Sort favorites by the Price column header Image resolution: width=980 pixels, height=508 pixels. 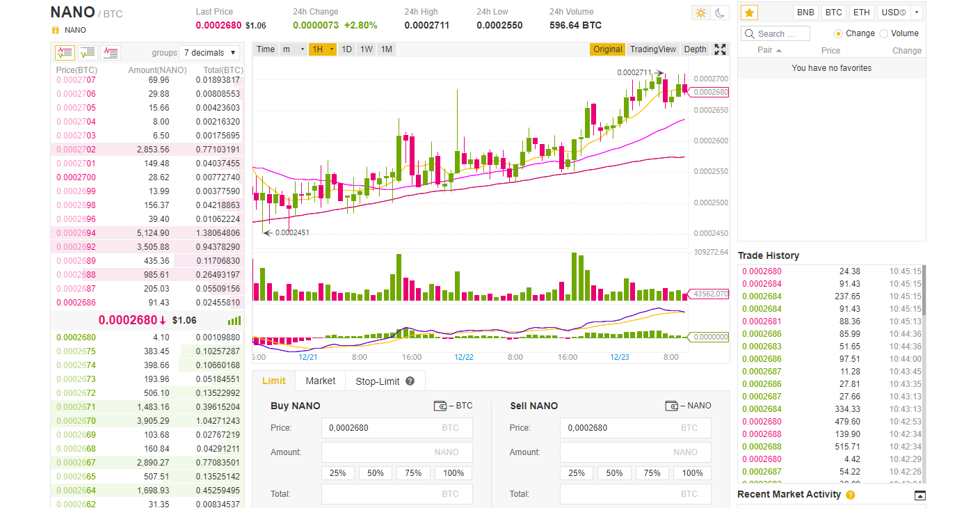point(830,51)
